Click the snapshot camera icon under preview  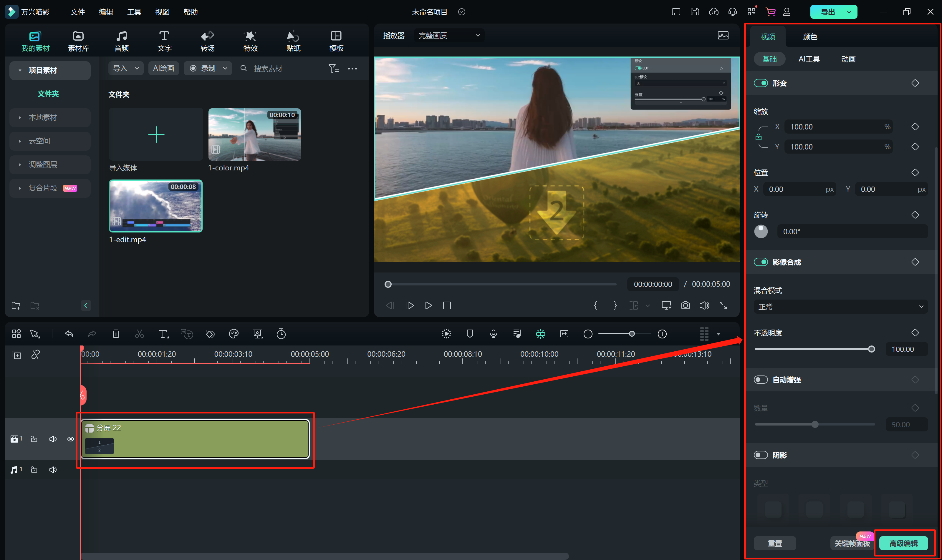tap(685, 305)
